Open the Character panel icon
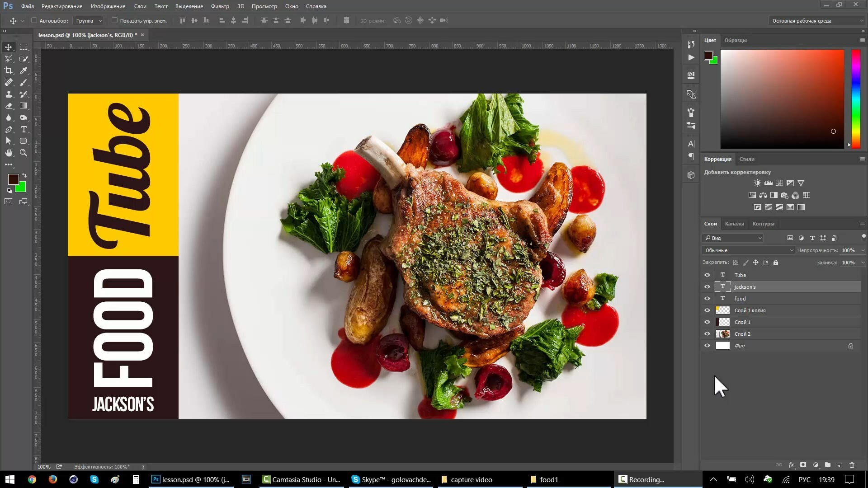This screenshot has height=488, width=868. 691,144
